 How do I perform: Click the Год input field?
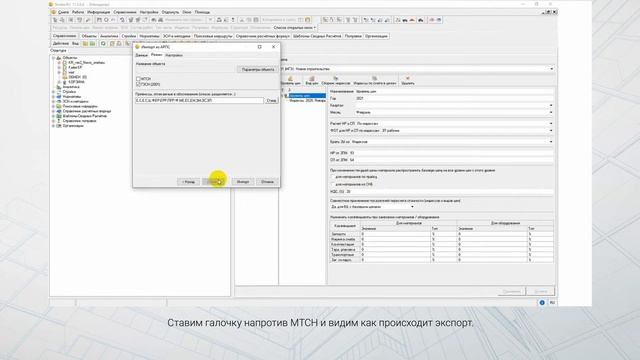click(454, 98)
